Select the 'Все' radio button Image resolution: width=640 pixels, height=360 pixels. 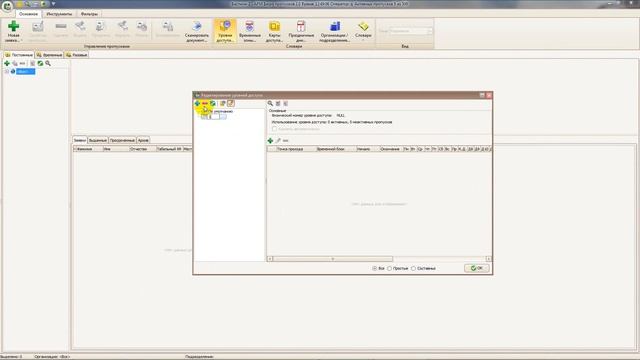coord(374,269)
